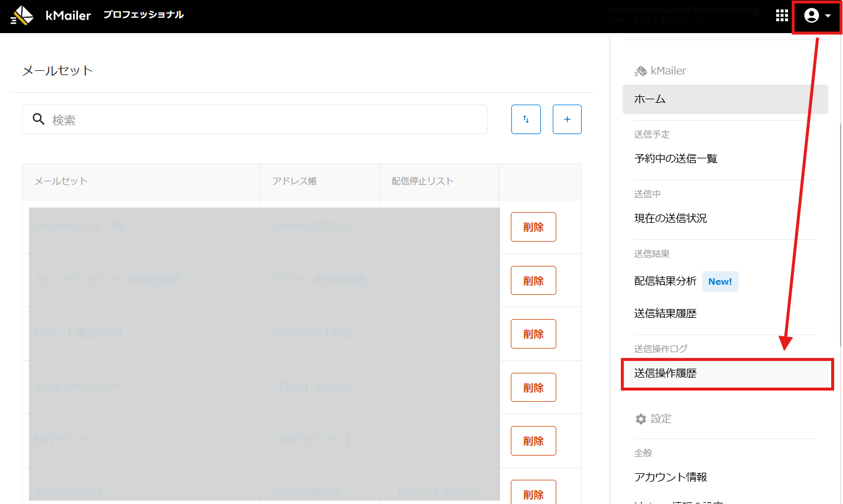Open 送信結果履歴
The image size is (843, 504).
click(x=665, y=314)
